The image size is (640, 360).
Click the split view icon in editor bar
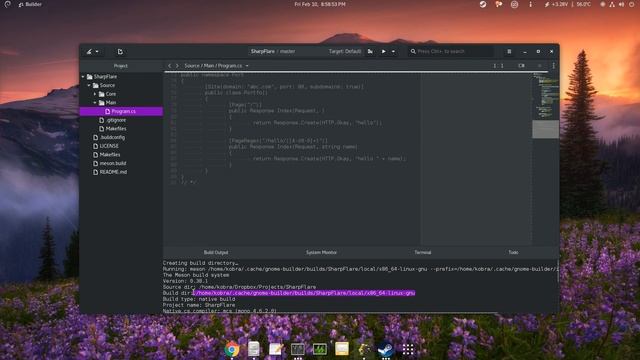(521, 66)
